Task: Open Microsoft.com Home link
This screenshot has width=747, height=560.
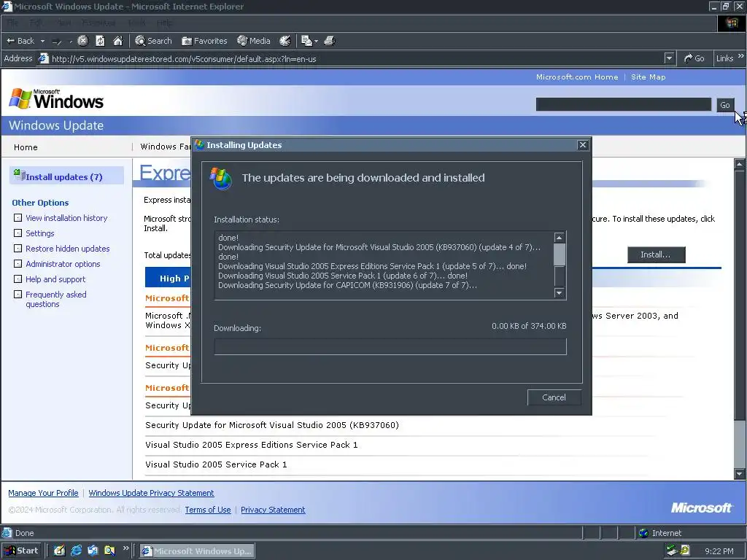Action: (x=577, y=77)
